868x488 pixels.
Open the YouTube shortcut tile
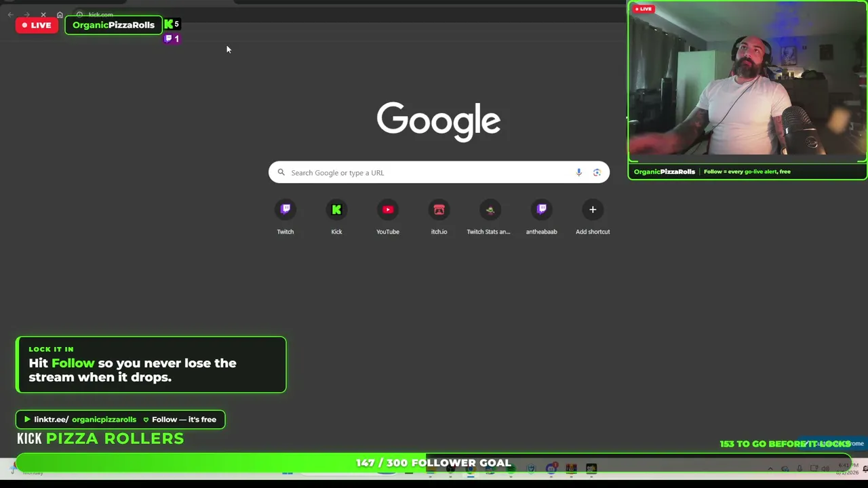click(x=388, y=218)
